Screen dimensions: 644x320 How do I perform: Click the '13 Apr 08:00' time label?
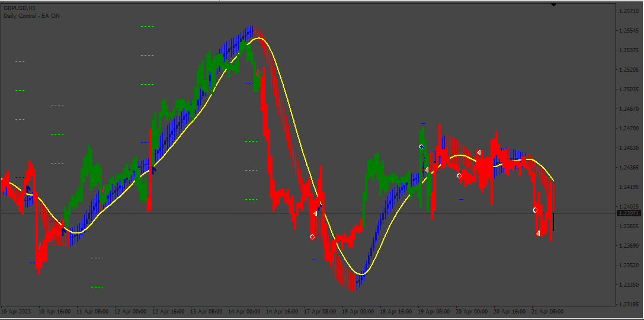(x=207, y=312)
